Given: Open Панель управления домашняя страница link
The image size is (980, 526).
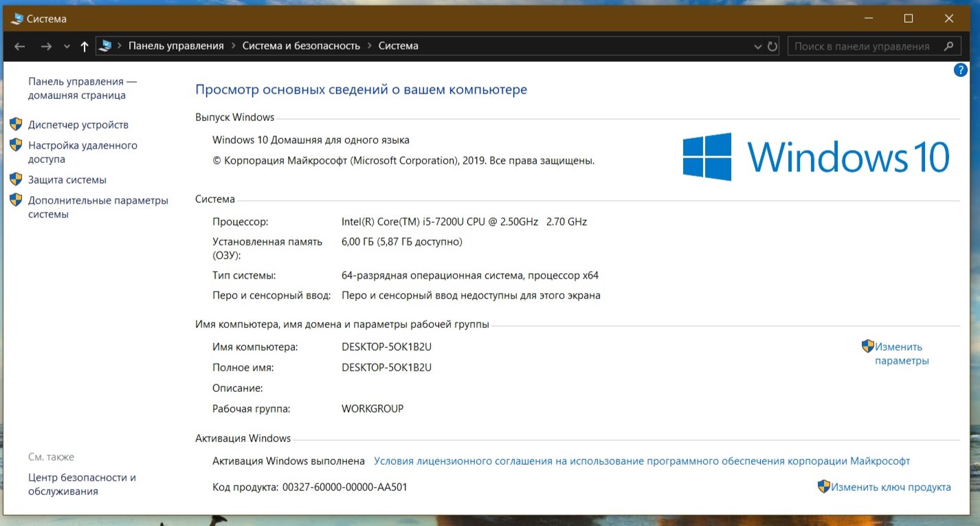Looking at the screenshot, I should (x=82, y=88).
